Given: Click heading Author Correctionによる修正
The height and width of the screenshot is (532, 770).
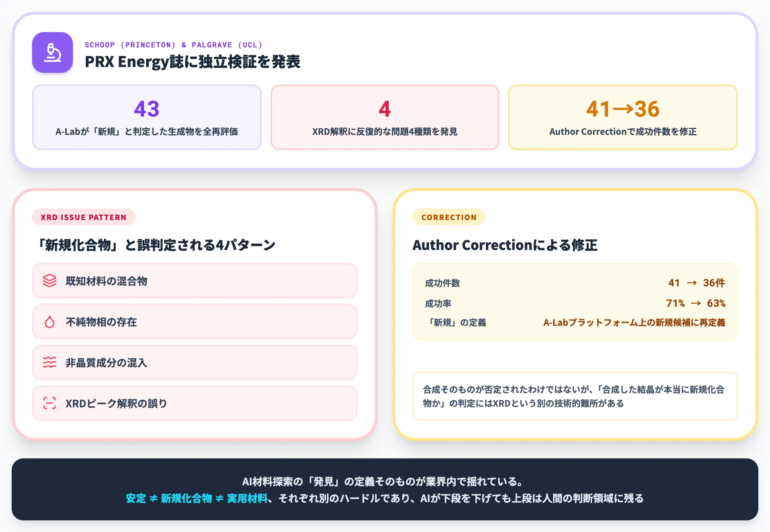Looking at the screenshot, I should pyautogui.click(x=505, y=245).
